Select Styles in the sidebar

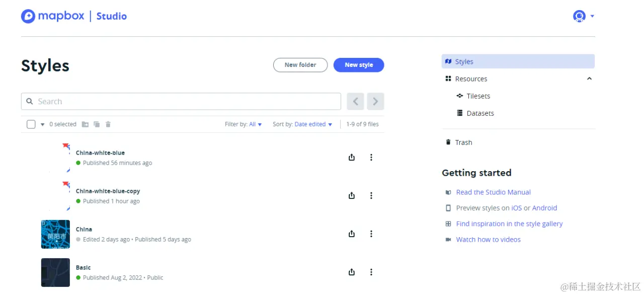(x=518, y=61)
